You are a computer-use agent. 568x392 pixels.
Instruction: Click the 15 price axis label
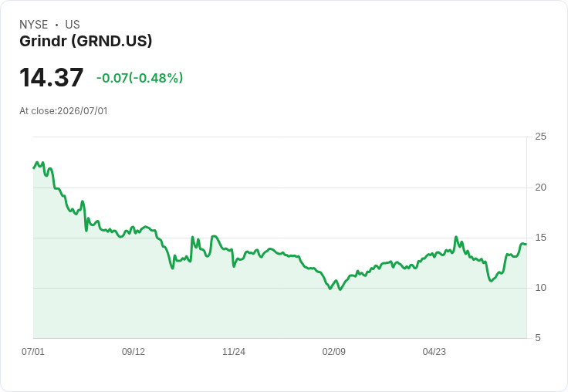click(x=541, y=238)
